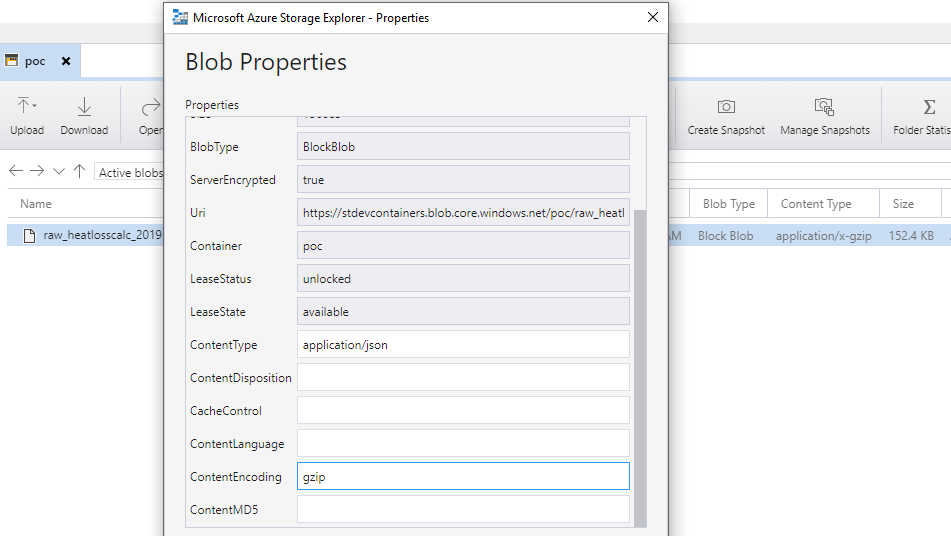Click the Storage Explorer title bar icon
This screenshot has width=951, height=536.
(x=180, y=18)
